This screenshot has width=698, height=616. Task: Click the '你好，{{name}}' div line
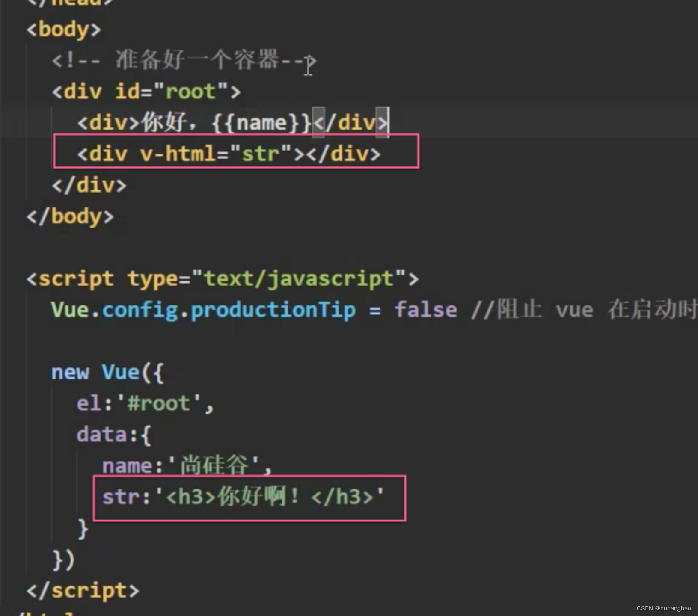pos(232,123)
